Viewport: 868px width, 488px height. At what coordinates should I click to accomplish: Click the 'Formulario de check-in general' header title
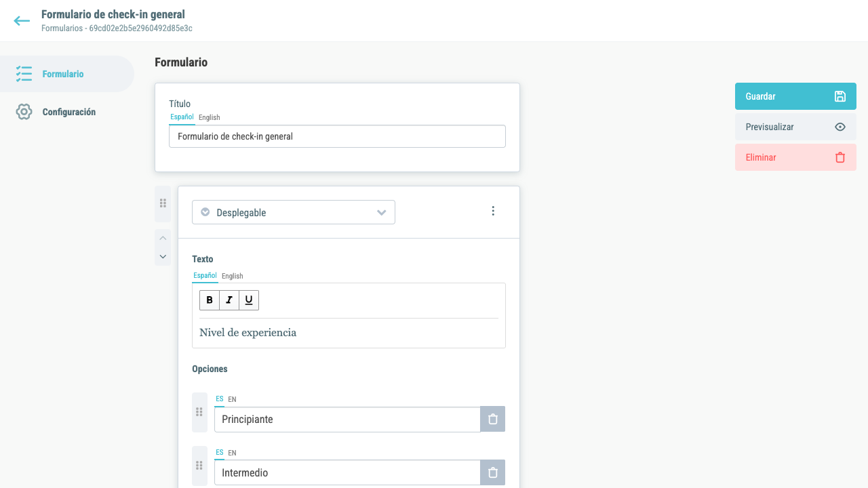(113, 14)
